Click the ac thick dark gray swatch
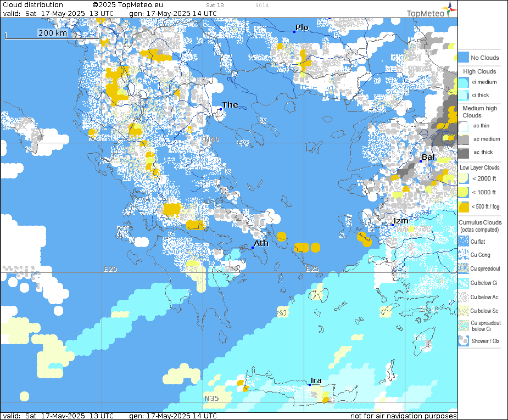Screen dimensions: 508x420 464,153
